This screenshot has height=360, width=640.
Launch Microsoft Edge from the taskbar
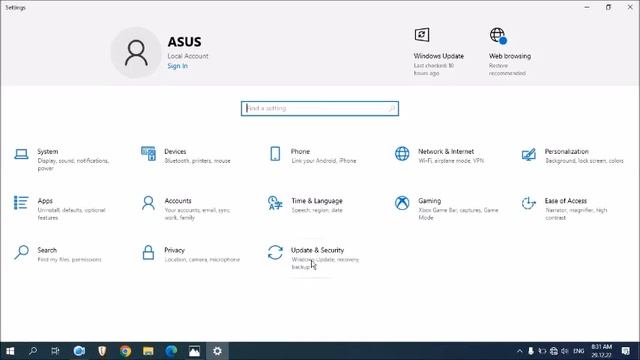coord(171,351)
